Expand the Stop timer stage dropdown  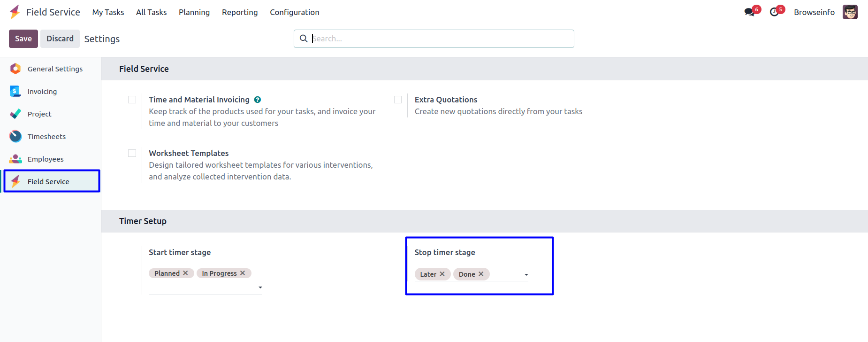click(526, 275)
